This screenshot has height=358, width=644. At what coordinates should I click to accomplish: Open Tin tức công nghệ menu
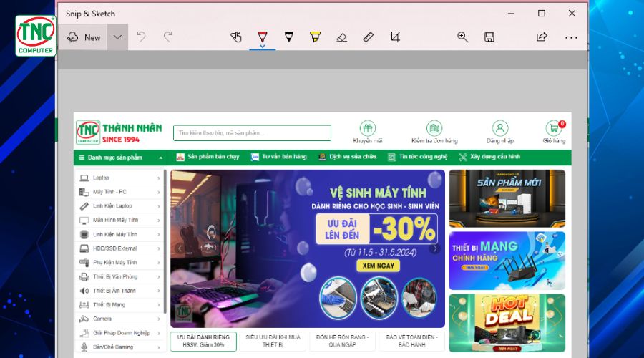(x=417, y=157)
